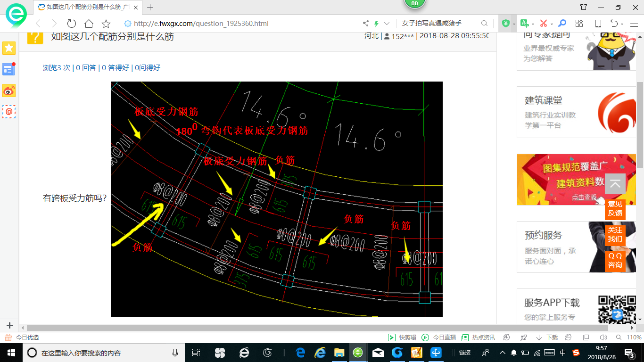Click 关注我们 orange button
This screenshot has height=362, width=644.
coord(615,234)
